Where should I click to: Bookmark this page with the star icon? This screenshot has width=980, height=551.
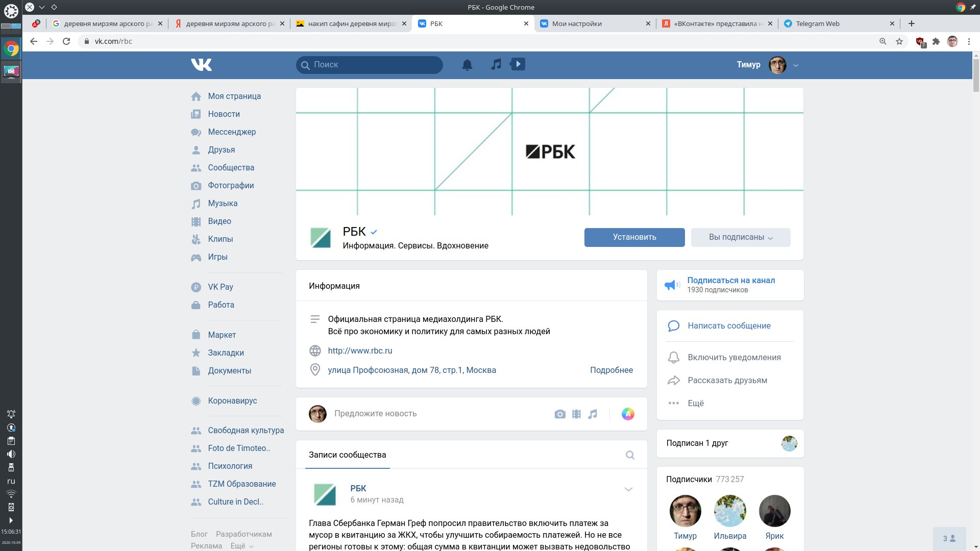click(899, 41)
